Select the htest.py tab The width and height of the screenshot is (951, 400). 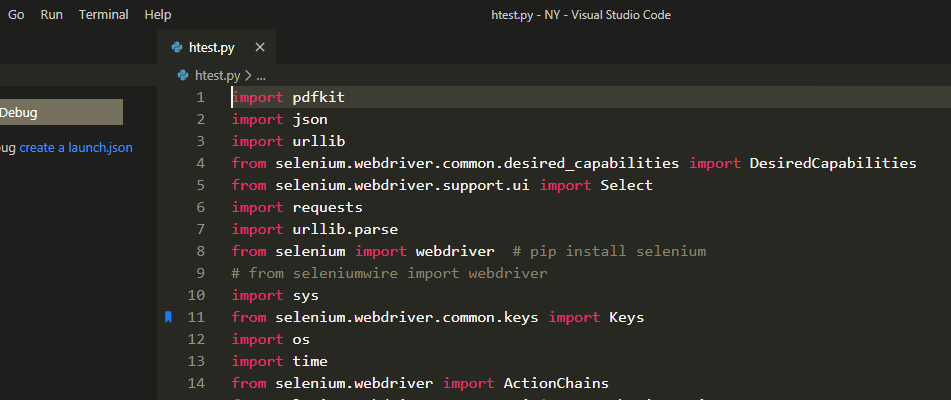click(x=217, y=47)
